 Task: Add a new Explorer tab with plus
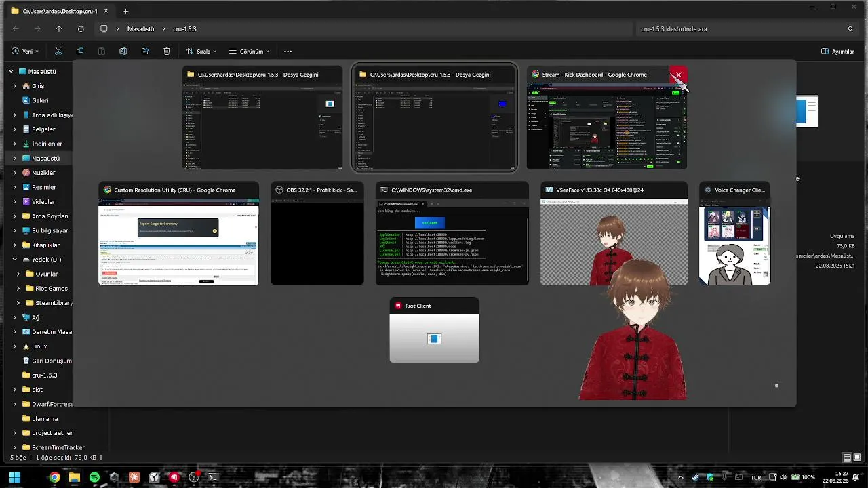(x=125, y=11)
